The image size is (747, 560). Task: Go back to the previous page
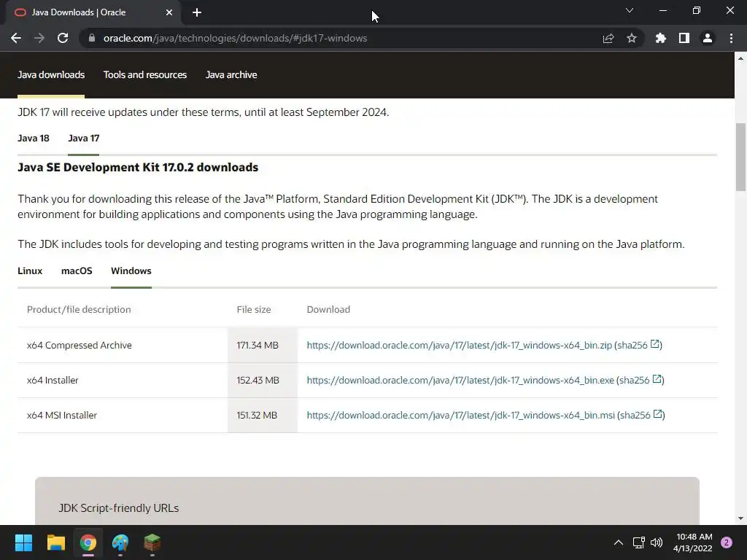click(16, 38)
